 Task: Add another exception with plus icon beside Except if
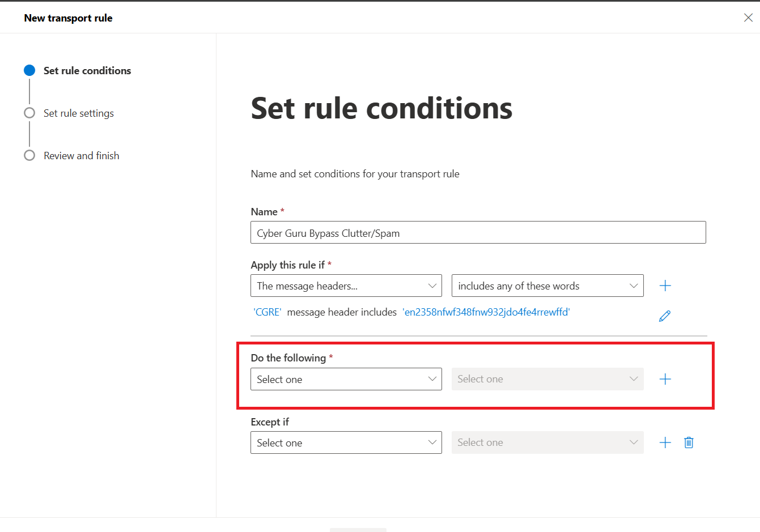(x=665, y=442)
